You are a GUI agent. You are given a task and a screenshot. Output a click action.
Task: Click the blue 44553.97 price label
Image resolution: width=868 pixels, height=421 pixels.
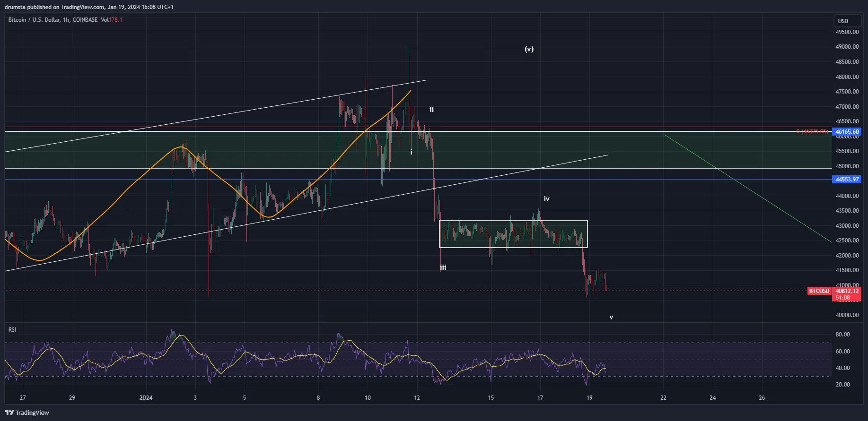[x=847, y=180]
